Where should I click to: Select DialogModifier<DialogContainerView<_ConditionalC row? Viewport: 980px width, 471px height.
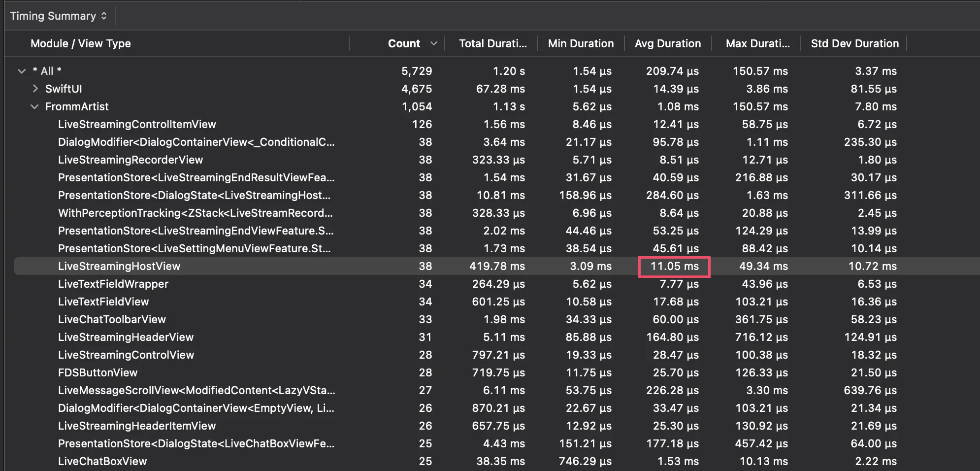[496, 142]
